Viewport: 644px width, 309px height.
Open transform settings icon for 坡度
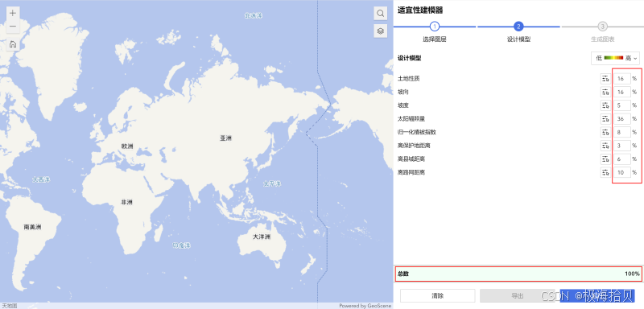(605, 105)
